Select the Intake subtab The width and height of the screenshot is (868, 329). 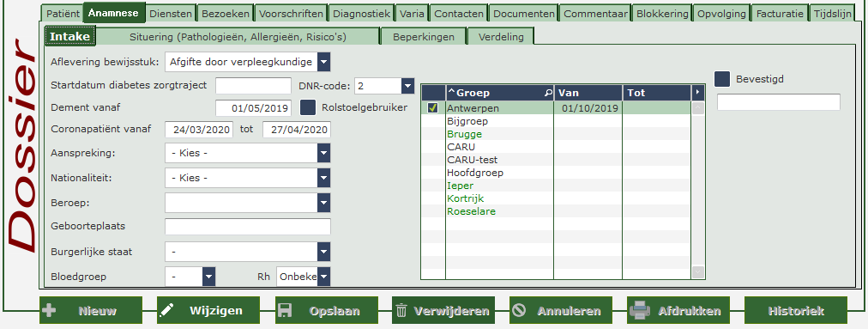(69, 36)
